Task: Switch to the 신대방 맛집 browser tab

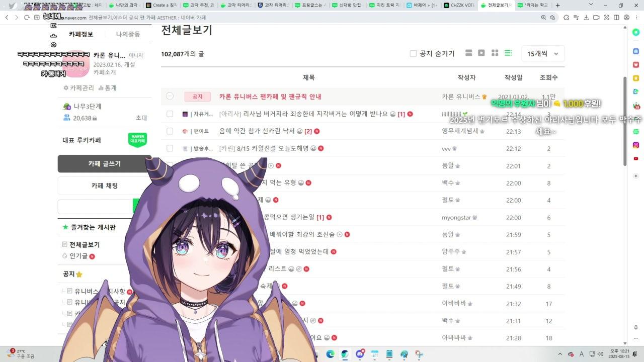Action: pyautogui.click(x=347, y=5)
